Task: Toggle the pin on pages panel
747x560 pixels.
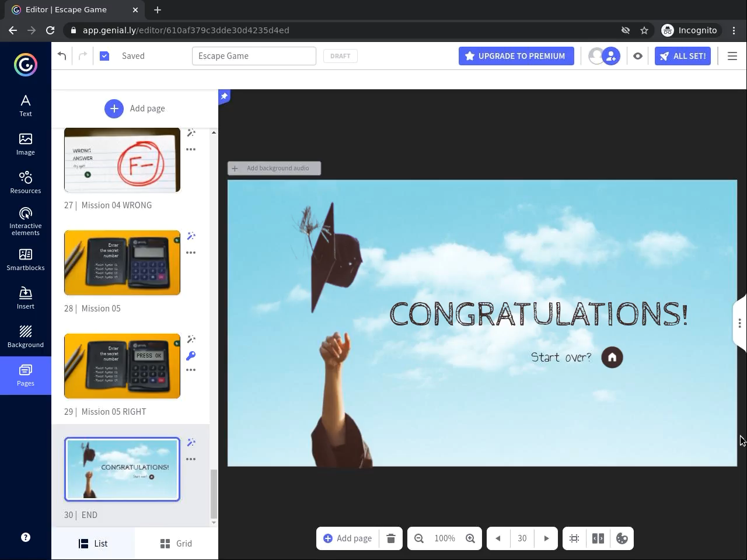Action: [224, 96]
